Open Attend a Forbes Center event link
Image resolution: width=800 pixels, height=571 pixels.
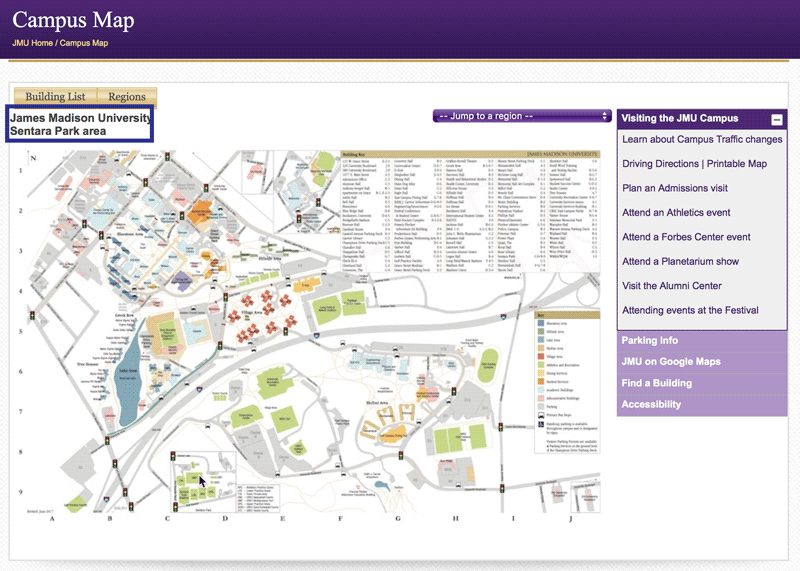[686, 237]
